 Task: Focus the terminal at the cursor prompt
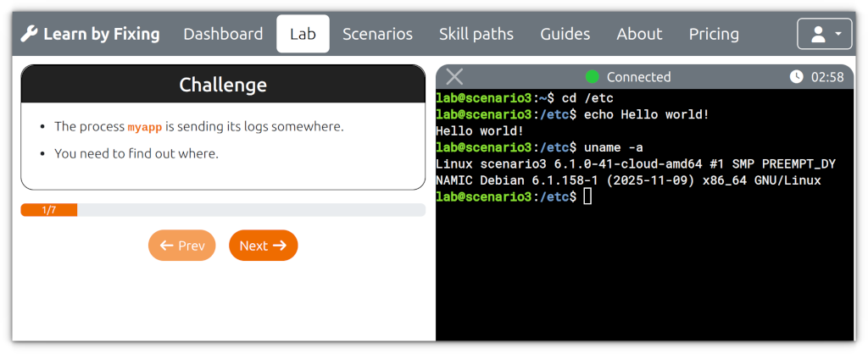click(588, 196)
